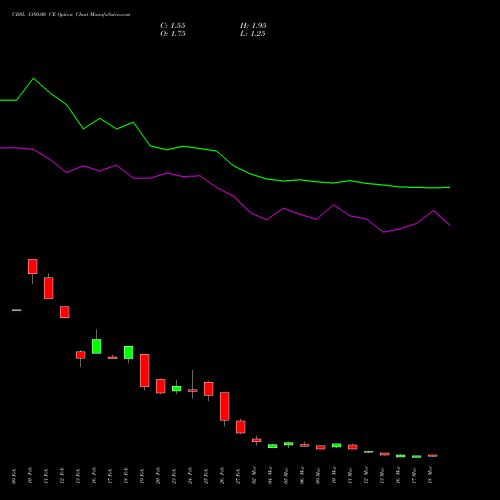Click the red candlestick for 26 Feb

tap(225, 406)
